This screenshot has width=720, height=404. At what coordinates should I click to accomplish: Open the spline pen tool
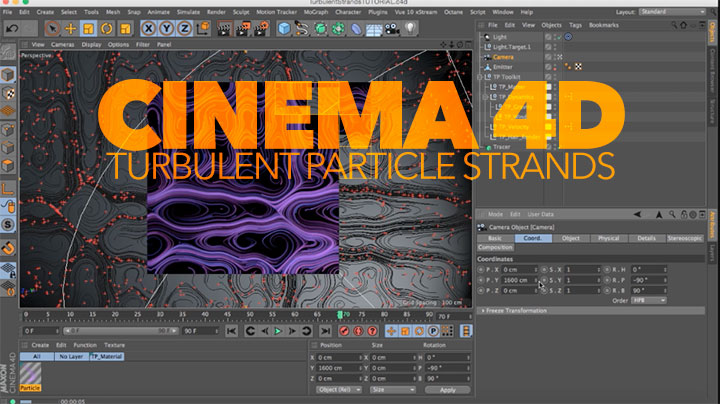302,29
